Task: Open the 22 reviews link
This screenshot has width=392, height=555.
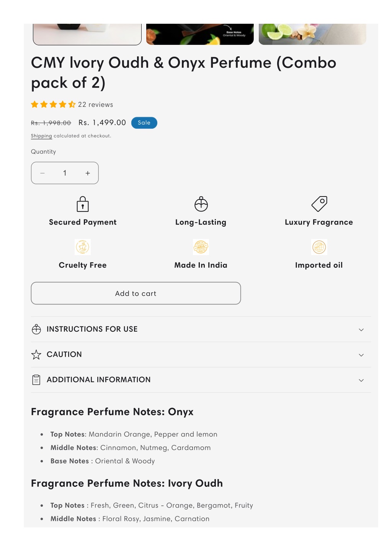Action: pos(96,105)
